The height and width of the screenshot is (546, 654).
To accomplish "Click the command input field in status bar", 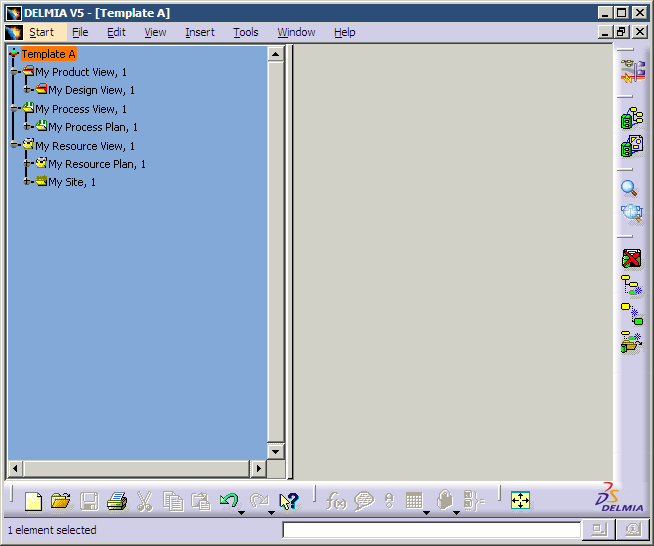I will 431,530.
